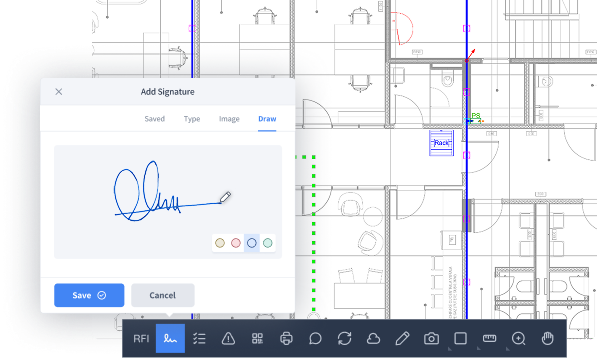
Task: Select the cloud markup tool
Action: (373, 338)
